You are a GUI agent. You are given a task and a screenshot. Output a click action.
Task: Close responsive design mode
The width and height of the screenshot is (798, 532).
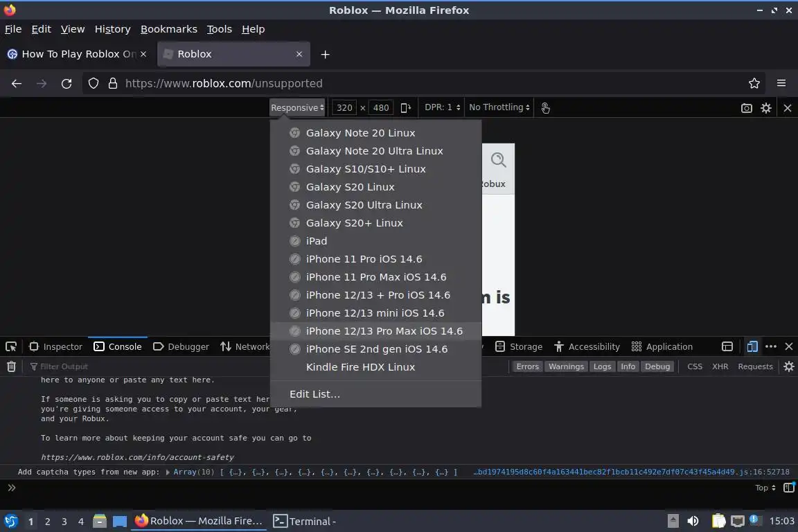(x=788, y=107)
